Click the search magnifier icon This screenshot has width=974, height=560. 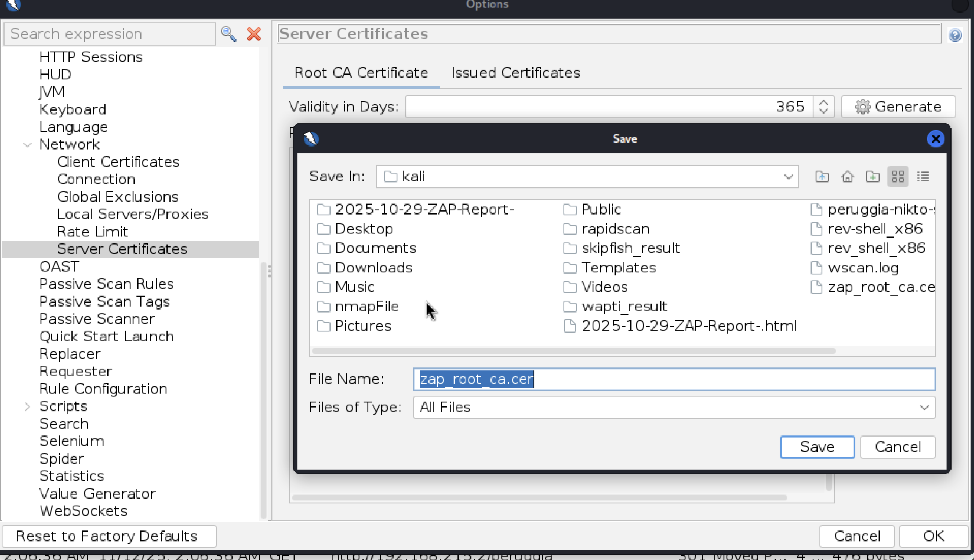229,34
